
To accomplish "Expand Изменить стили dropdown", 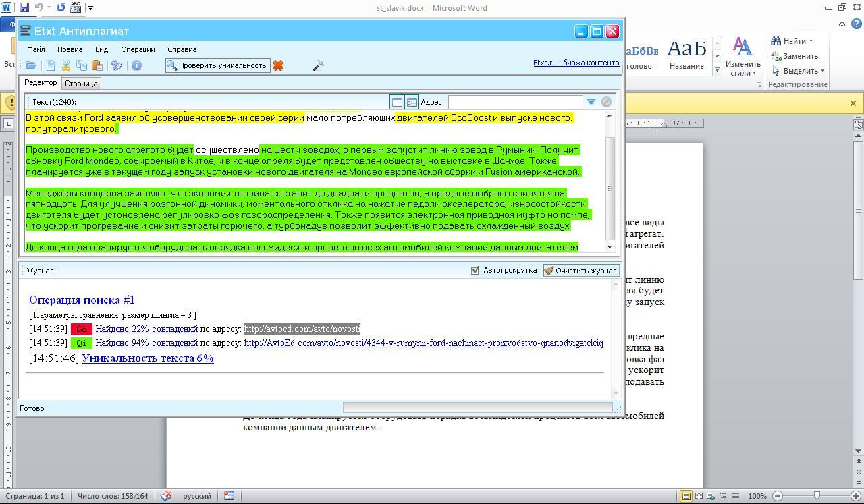I will (x=743, y=57).
